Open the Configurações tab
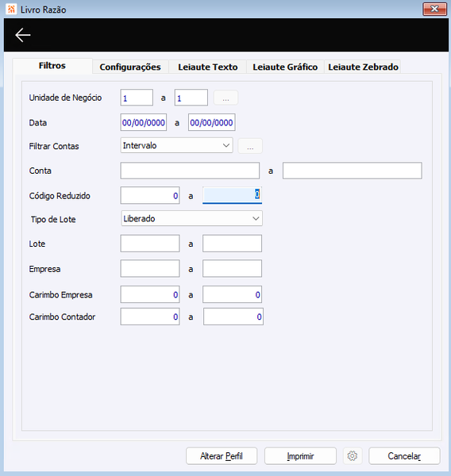Image resolution: width=451 pixels, height=476 pixels. click(130, 67)
